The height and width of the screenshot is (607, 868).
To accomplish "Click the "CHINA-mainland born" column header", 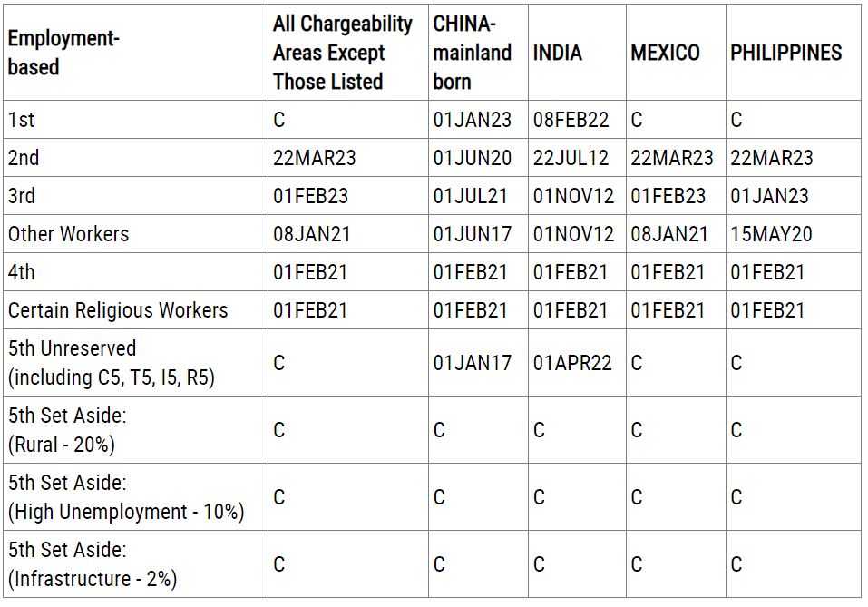I will tap(472, 53).
